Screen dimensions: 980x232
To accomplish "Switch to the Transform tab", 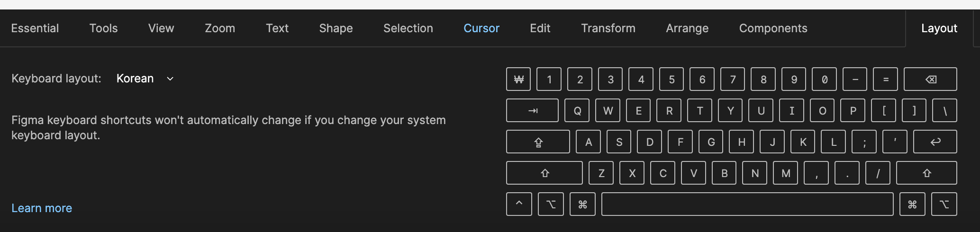I will click(x=608, y=28).
